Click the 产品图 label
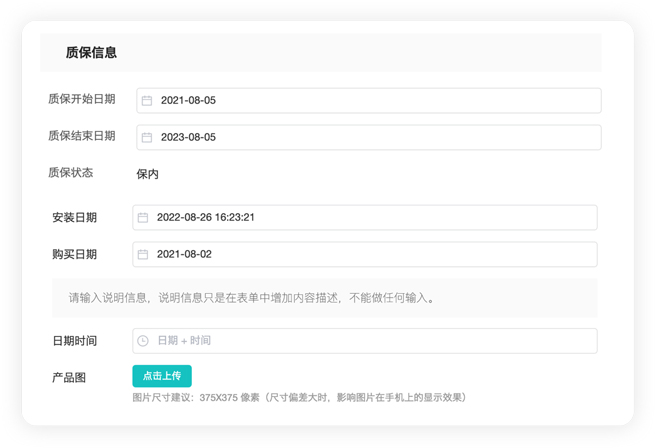The image size is (655, 448). (69, 378)
